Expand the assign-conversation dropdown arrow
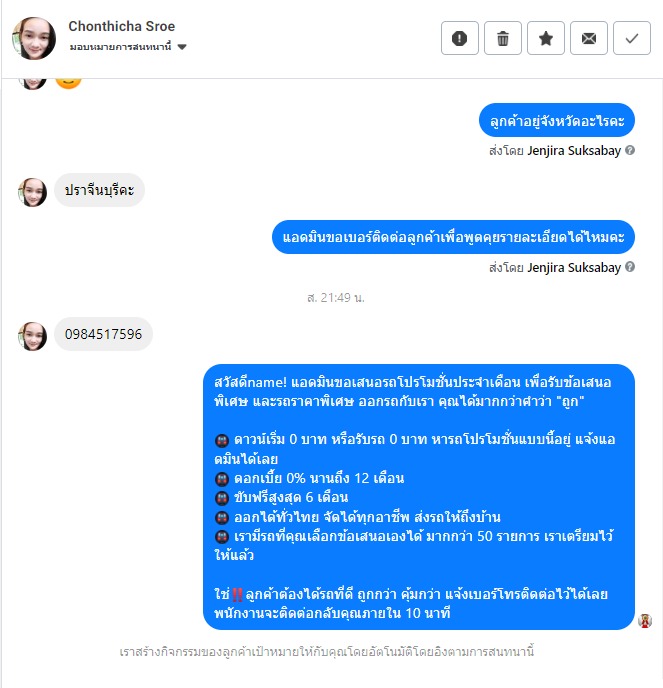 click(182, 47)
